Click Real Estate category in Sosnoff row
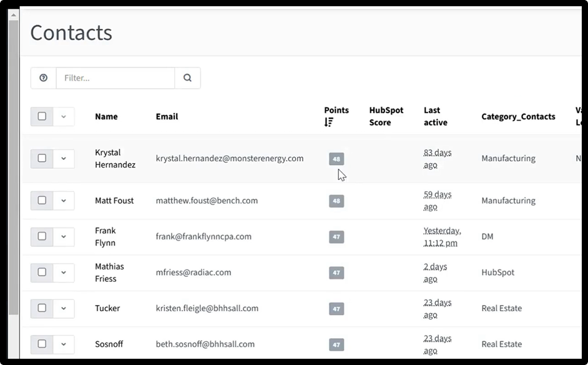Viewport: 588px width, 365px height. pyautogui.click(x=501, y=344)
